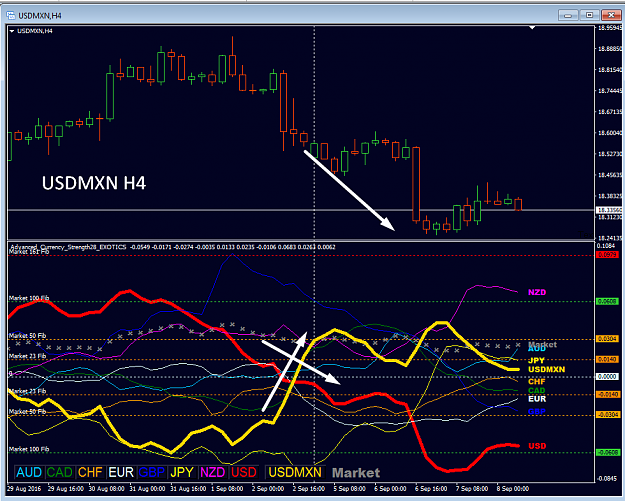625x501 pixels.
Task: Click the gray Market legend label
Action: coord(356,473)
